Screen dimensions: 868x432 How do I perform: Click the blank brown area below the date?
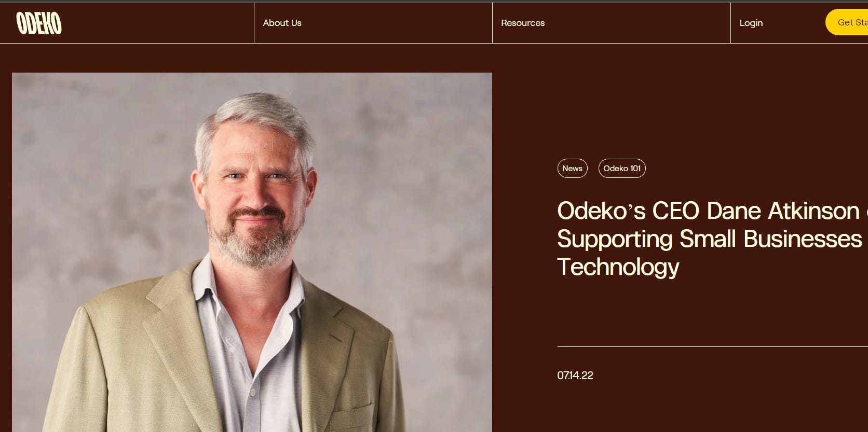711,410
